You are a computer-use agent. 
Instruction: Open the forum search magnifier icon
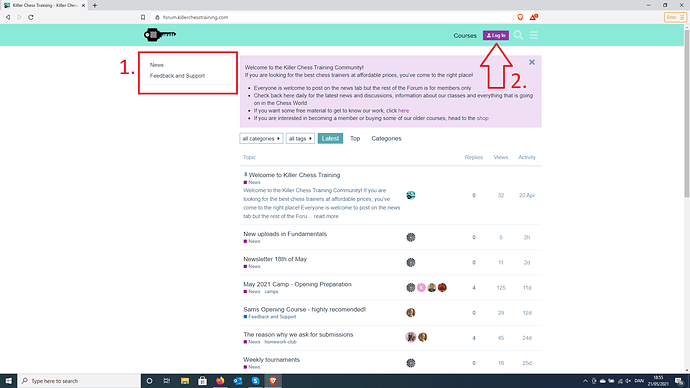518,35
